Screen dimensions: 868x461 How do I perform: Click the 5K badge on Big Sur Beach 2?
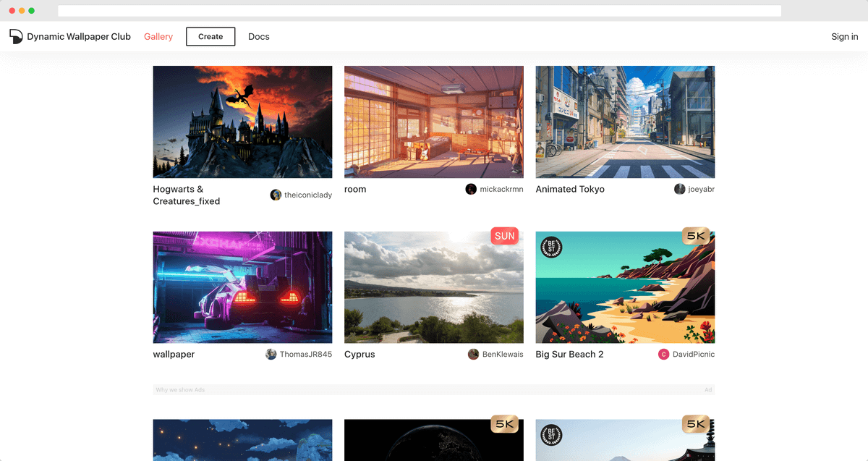[696, 236]
